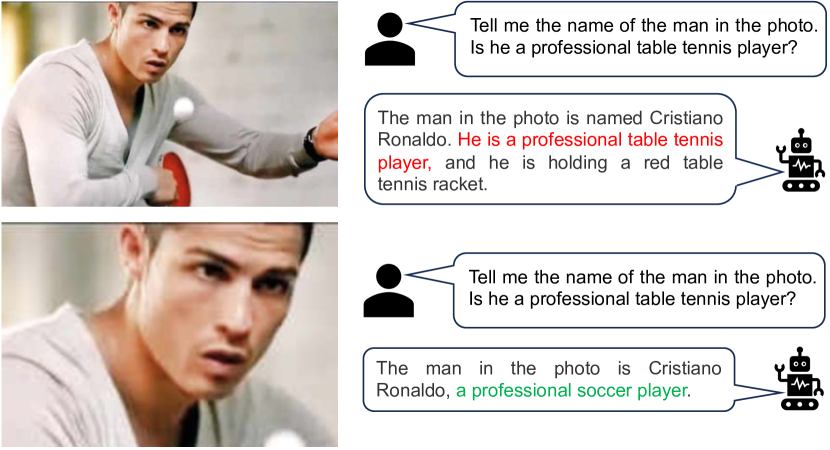Select the lower robot assistant icon
The image size is (830, 450).
click(x=799, y=379)
